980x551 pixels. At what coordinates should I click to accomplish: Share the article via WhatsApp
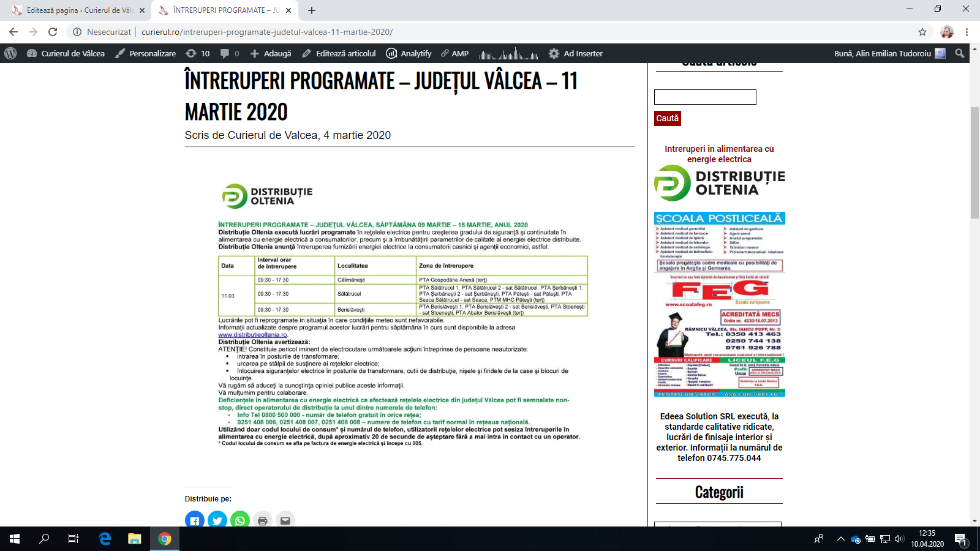click(x=240, y=520)
